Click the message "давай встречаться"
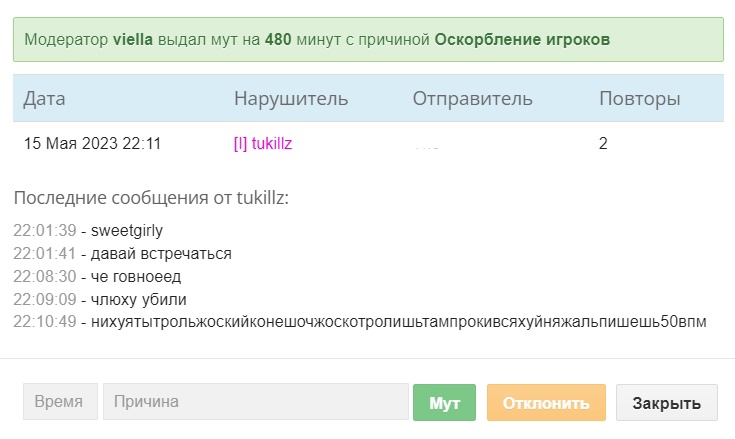Screen dimensions: 735x439 point(160,254)
